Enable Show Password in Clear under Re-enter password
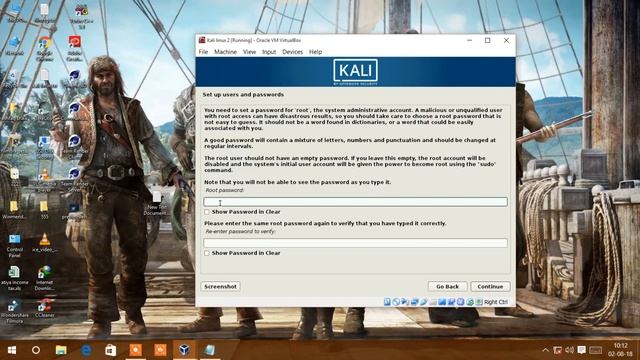Viewport: 640px width, 360px height. click(x=207, y=253)
